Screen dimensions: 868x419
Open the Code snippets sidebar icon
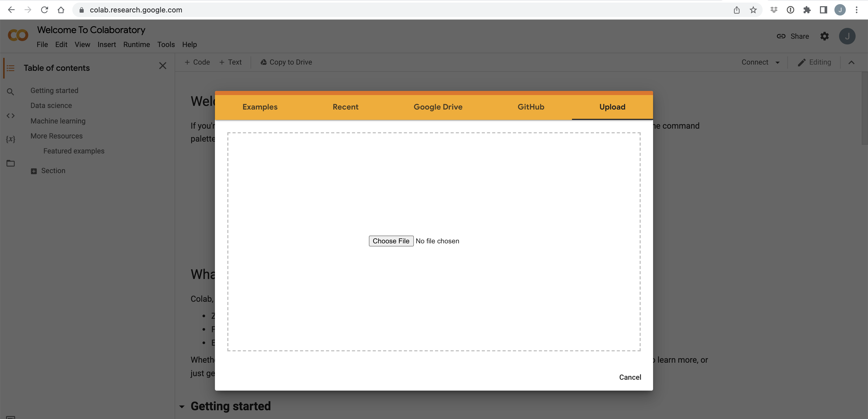[x=10, y=115]
